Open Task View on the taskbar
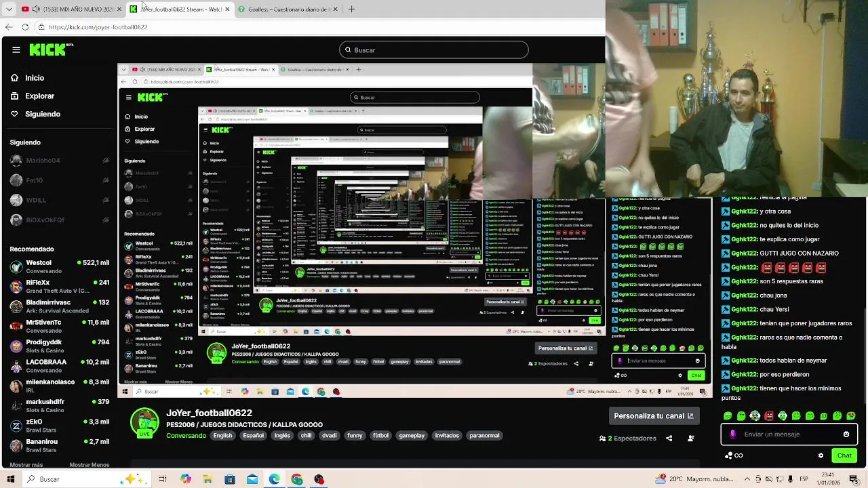The height and width of the screenshot is (488, 868). pyautogui.click(x=163, y=479)
